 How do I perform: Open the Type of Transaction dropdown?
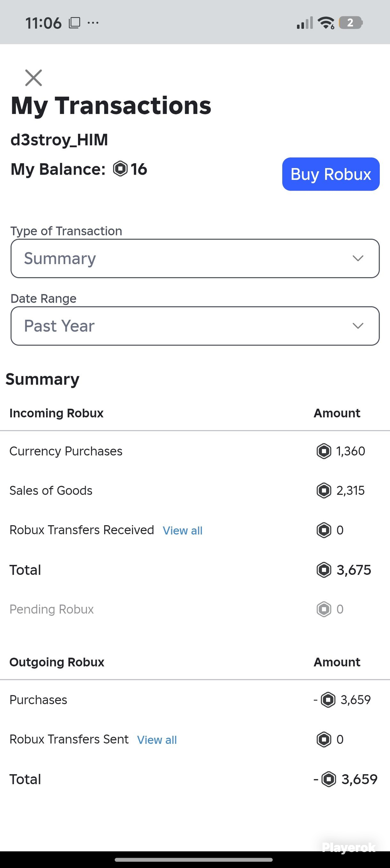(195, 258)
